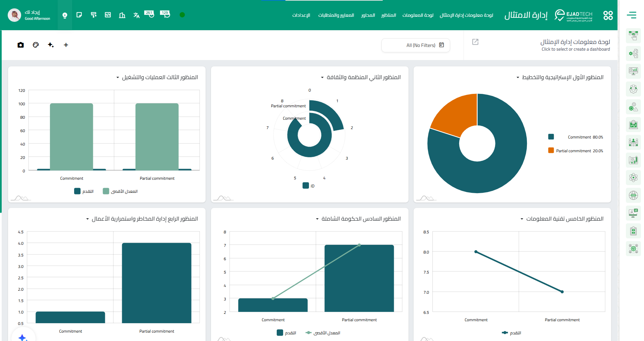The image size is (644, 341).
Task: Open the sidebar team gear icon
Action: click(633, 89)
